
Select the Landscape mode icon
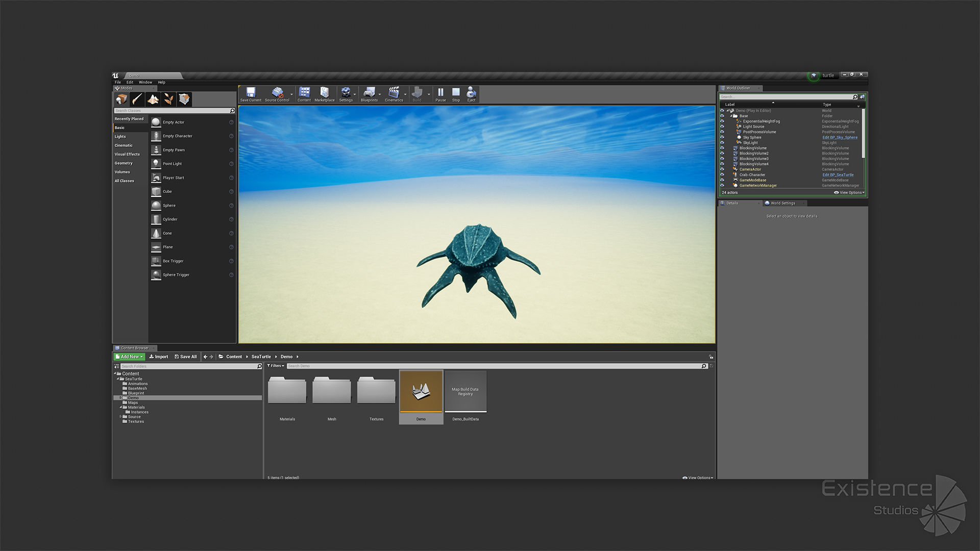[x=153, y=99]
